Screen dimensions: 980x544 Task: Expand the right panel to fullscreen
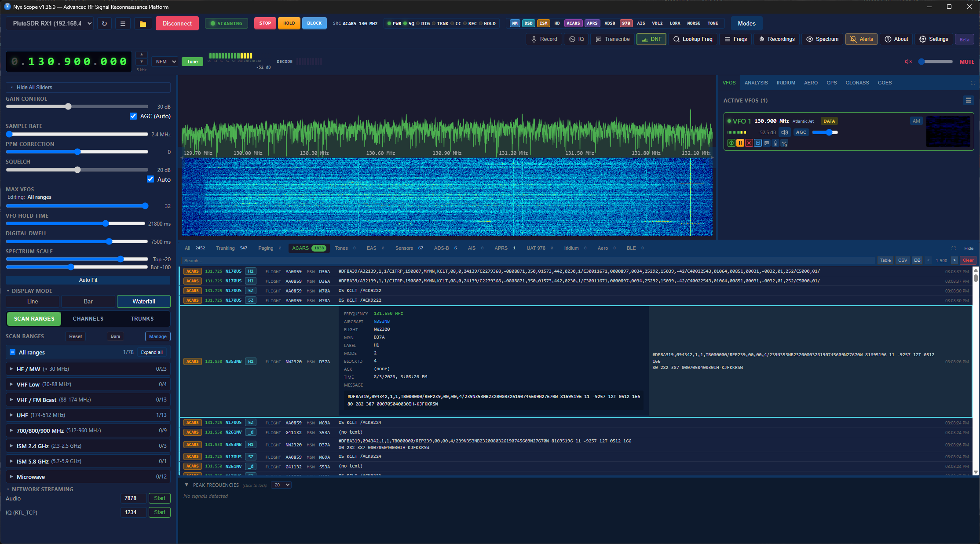973,83
